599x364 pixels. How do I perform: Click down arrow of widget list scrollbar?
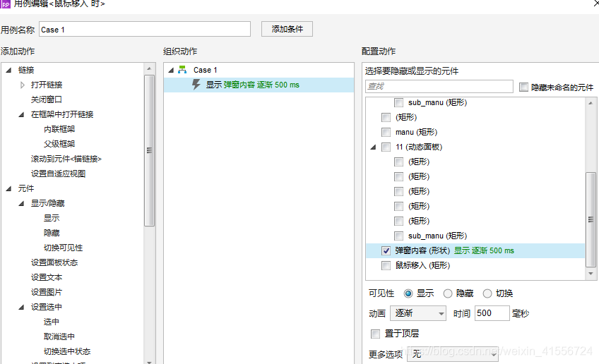(x=591, y=274)
